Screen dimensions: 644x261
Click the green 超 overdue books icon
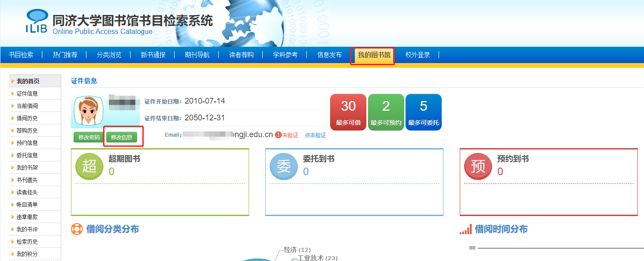(89, 166)
